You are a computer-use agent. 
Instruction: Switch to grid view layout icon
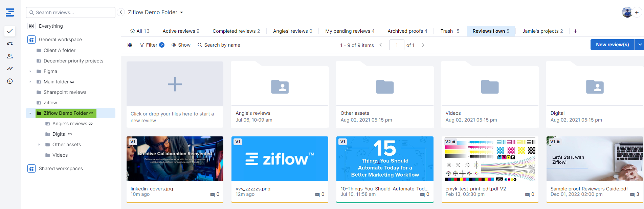pos(130,45)
